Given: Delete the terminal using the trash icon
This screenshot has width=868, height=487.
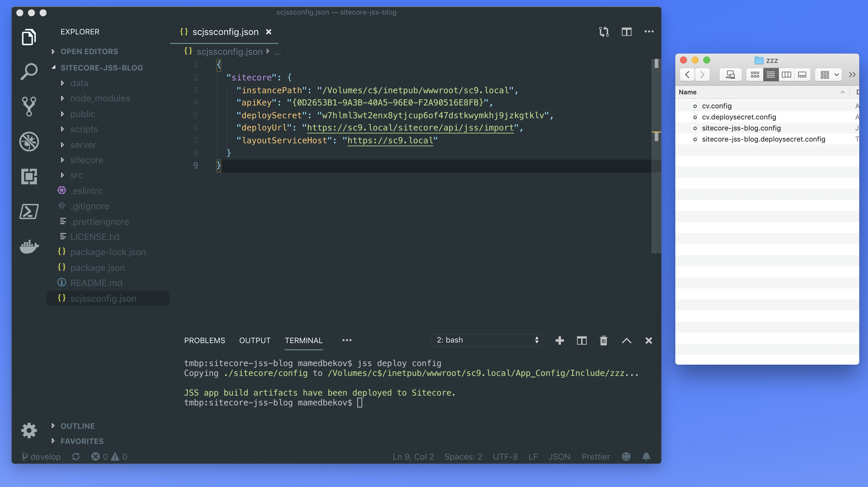Looking at the screenshot, I should tap(603, 340).
